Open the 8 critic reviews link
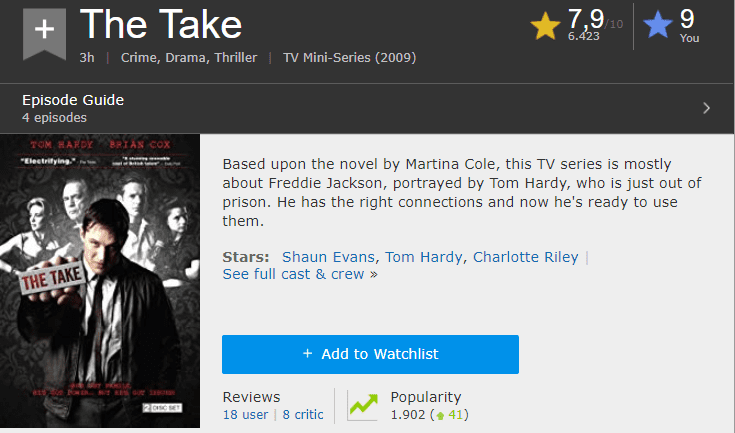 point(302,414)
